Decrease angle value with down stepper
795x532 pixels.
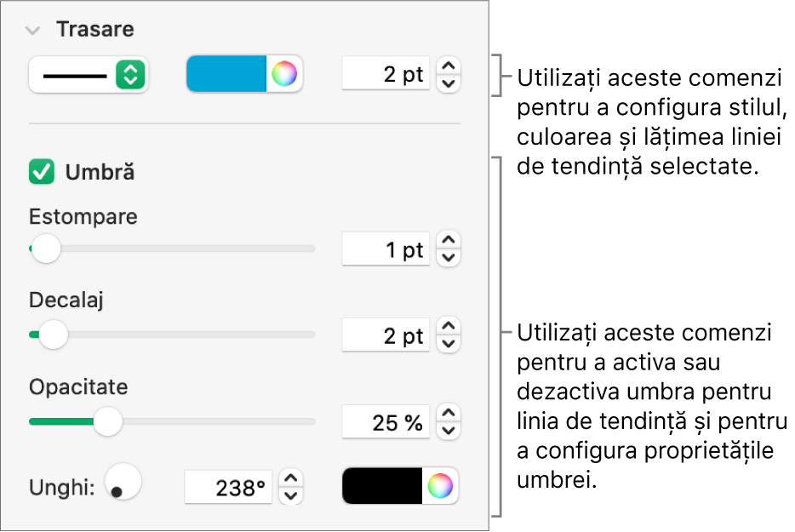(292, 495)
